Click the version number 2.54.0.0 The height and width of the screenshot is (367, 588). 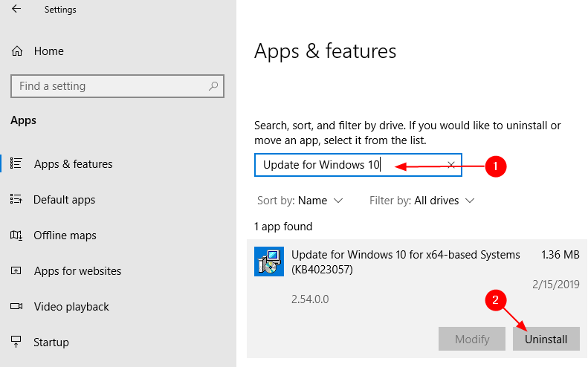pos(310,299)
